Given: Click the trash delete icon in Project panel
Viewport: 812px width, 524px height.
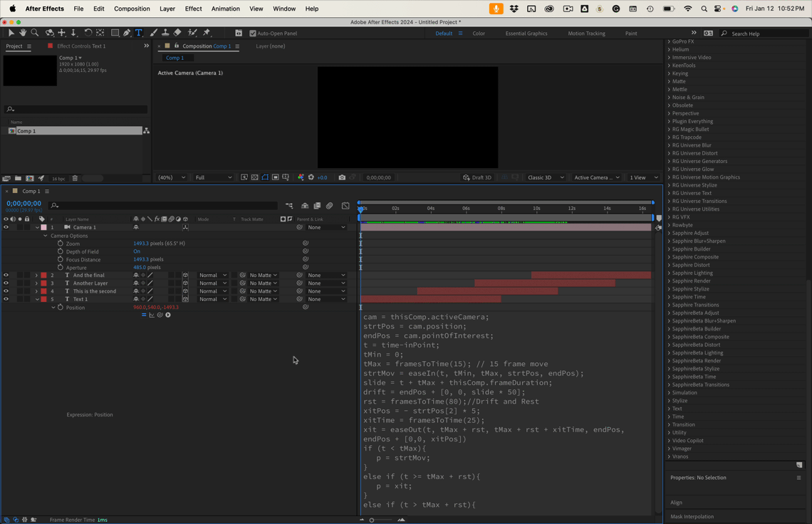Looking at the screenshot, I should [75, 178].
